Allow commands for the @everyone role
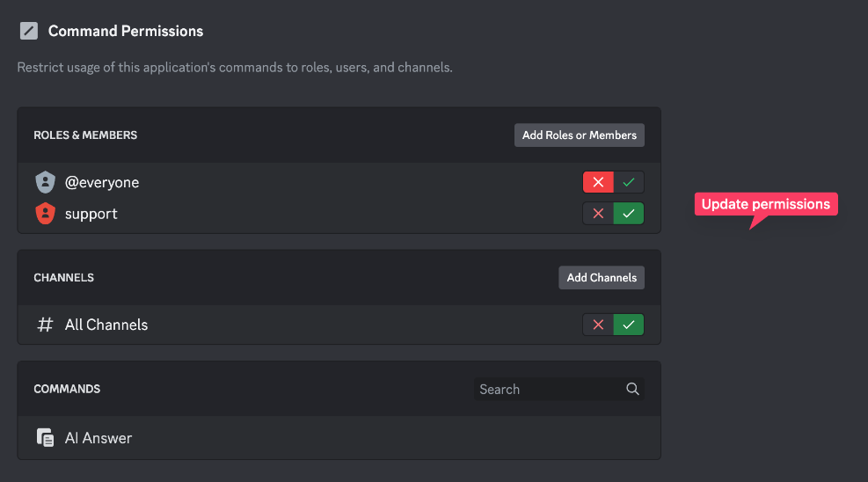Image resolution: width=868 pixels, height=482 pixels. (628, 182)
